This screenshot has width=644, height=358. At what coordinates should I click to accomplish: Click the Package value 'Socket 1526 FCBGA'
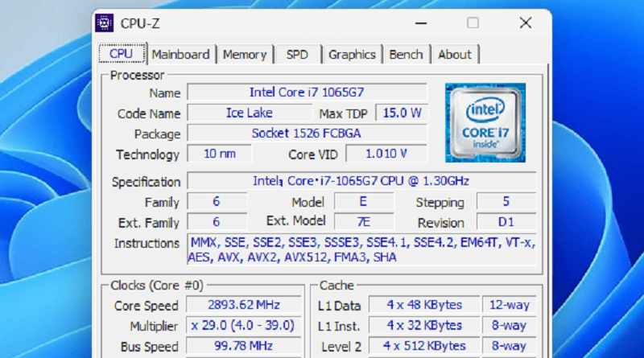[308, 134]
